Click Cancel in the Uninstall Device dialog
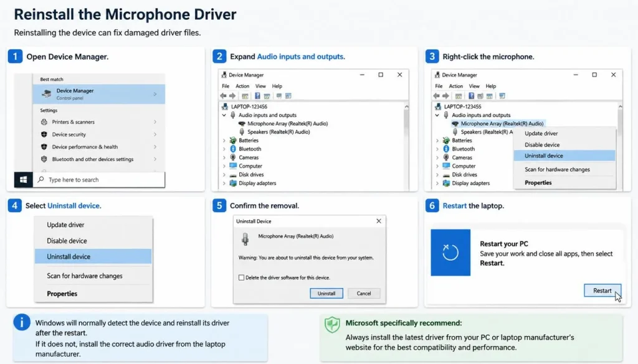This screenshot has width=638, height=364. pos(364,293)
